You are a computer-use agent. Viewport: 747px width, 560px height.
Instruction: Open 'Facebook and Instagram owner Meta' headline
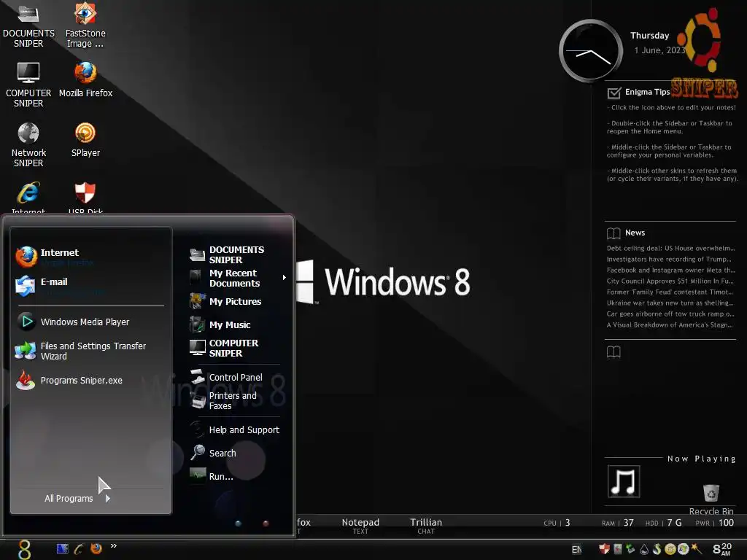[671, 270]
